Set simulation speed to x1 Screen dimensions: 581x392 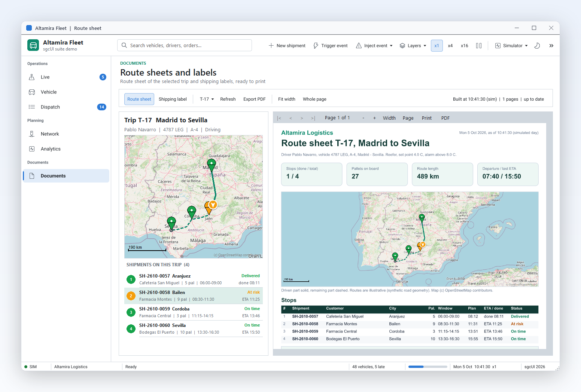click(x=437, y=46)
